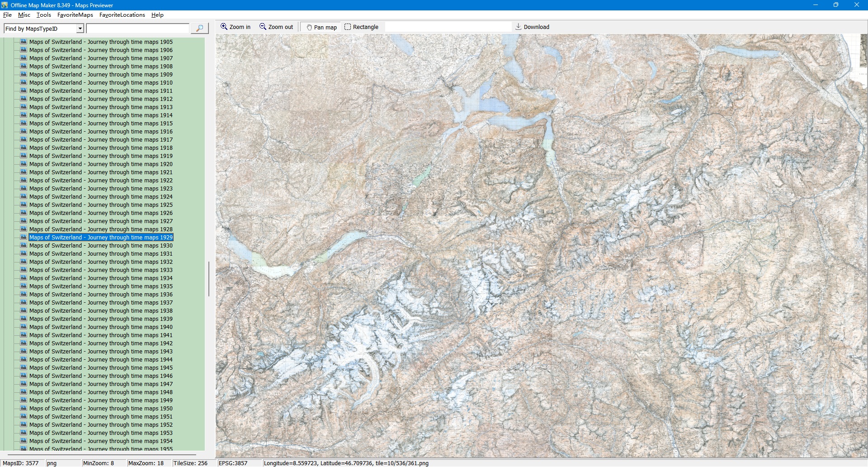This screenshot has height=467, width=868.
Task: Open the Help menu
Action: (157, 15)
